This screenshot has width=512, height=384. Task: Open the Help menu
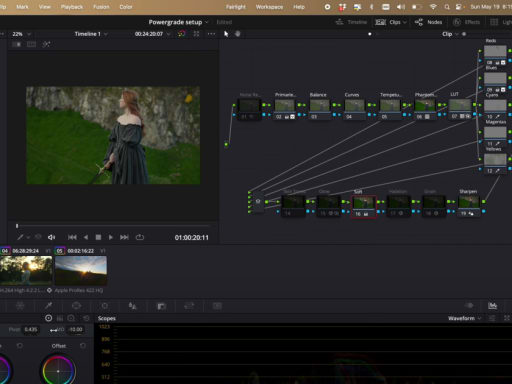[299, 7]
